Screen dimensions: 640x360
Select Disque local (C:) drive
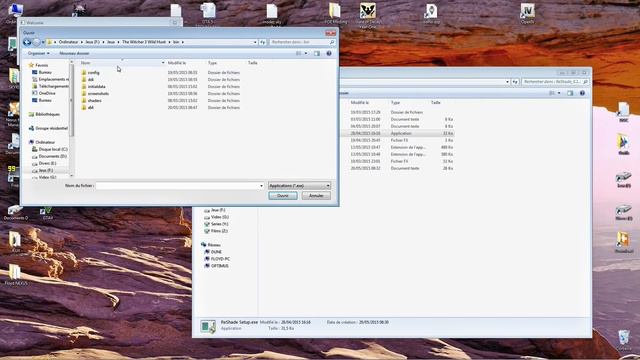pyautogui.click(x=53, y=149)
